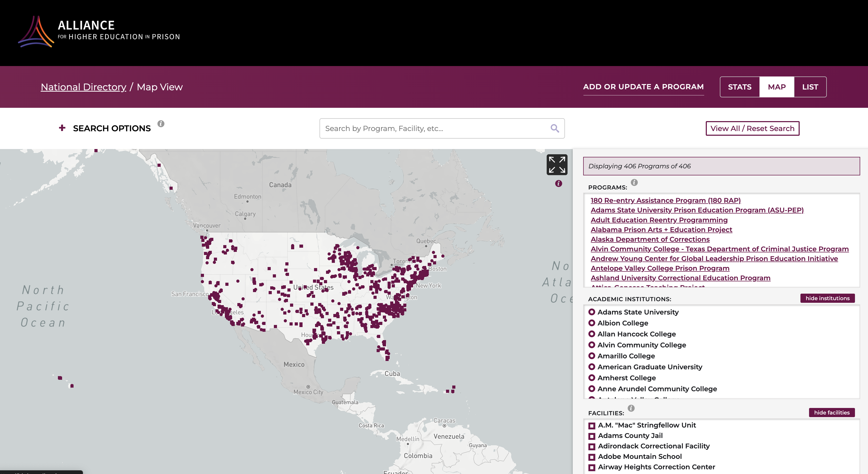This screenshot has width=868, height=474.
Task: Click the Alliance for Higher Education in Prison logo
Action: (99, 31)
